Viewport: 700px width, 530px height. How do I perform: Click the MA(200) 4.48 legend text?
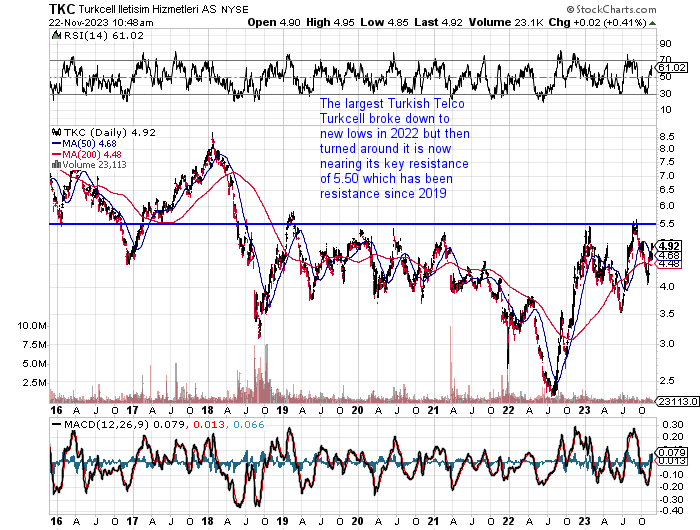pyautogui.click(x=92, y=154)
